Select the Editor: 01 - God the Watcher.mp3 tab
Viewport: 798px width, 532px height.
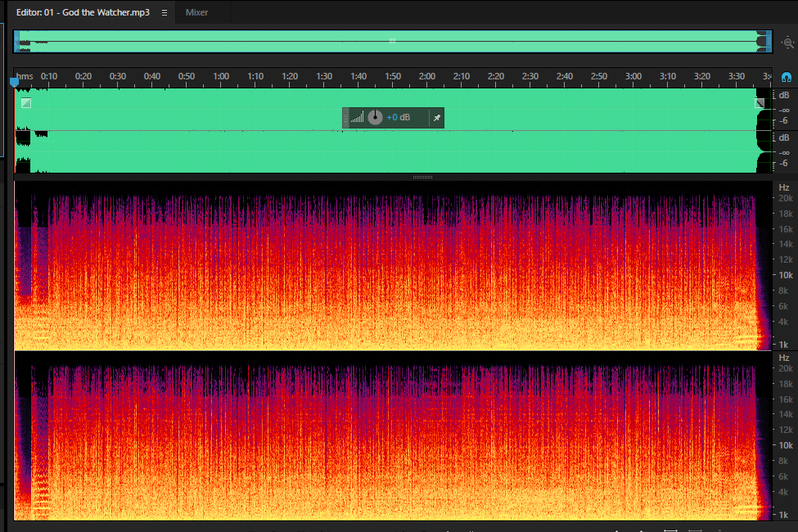point(83,12)
